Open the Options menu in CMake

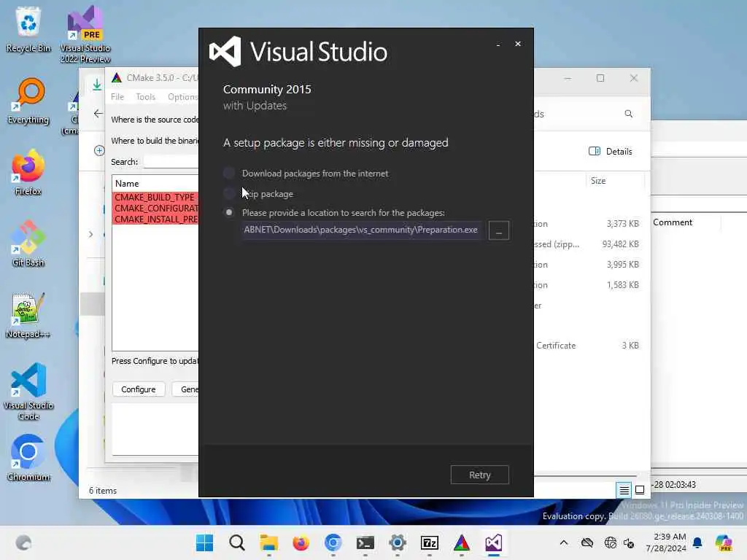[x=182, y=97]
